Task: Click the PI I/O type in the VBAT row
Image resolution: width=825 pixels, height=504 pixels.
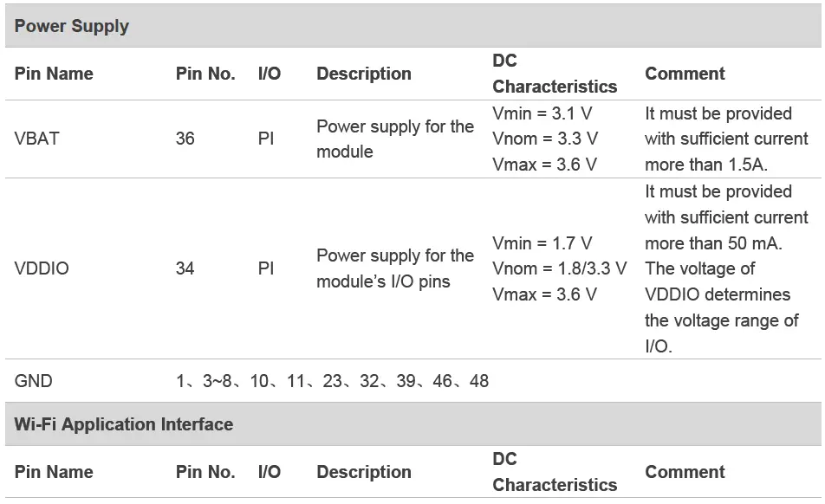Action: [x=266, y=139]
